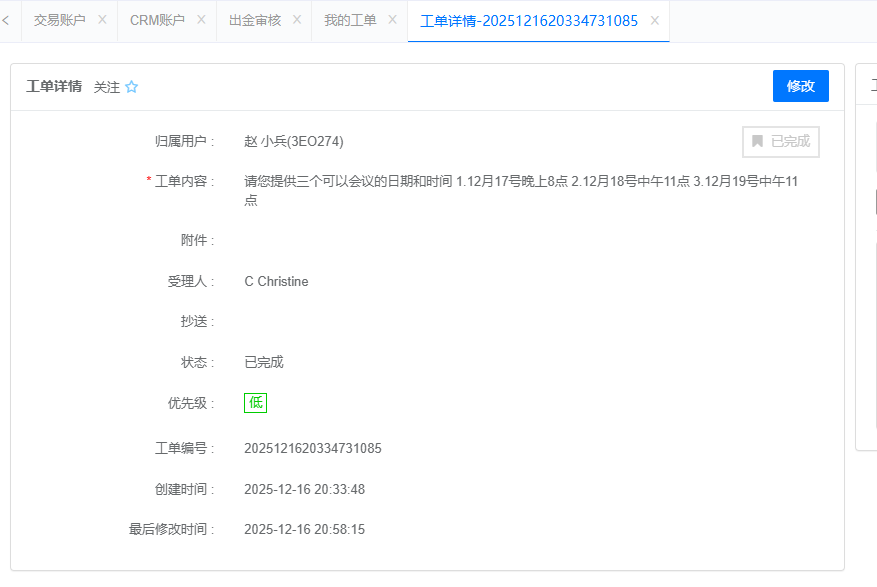Open the 出金审核 tab
This screenshot has height=587, width=877.
[255, 20]
